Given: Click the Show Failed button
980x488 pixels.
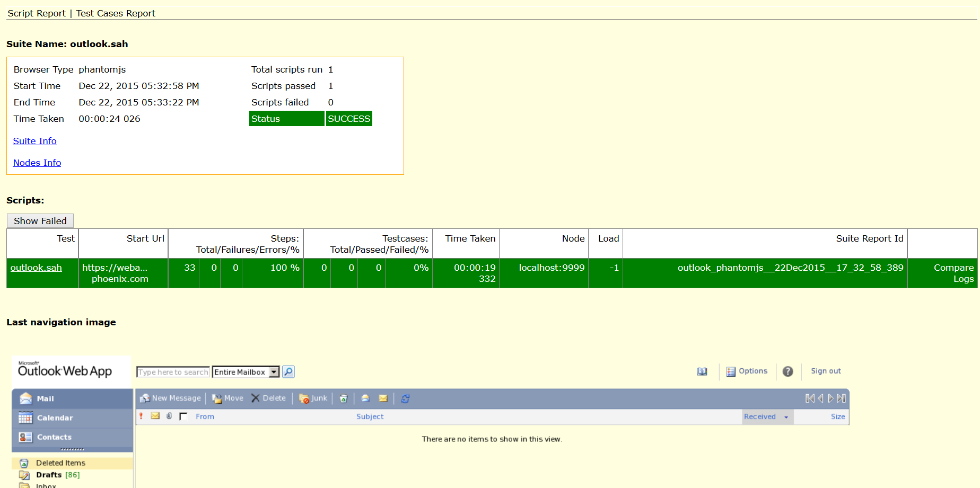Looking at the screenshot, I should pos(40,221).
